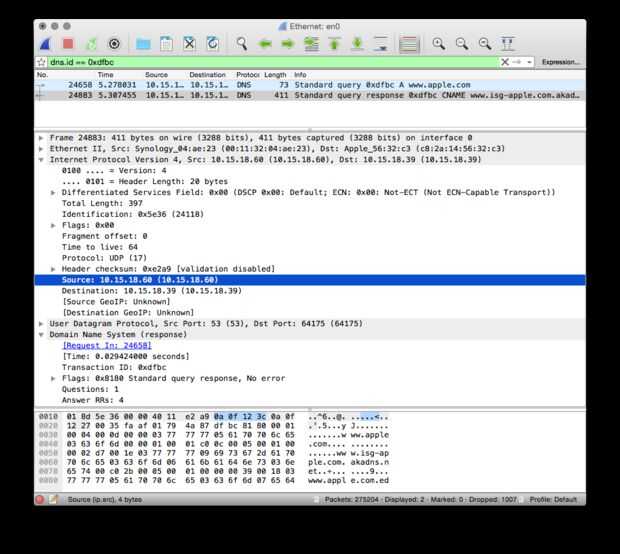620x554 pixels.
Task: Go forward in packet history
Action: [x=288, y=44]
